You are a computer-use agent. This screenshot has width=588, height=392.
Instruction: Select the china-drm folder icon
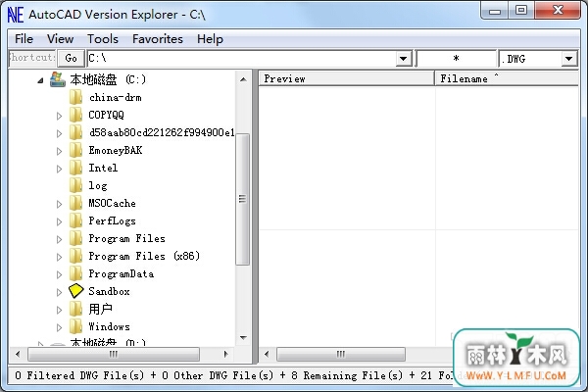pyautogui.click(x=75, y=97)
